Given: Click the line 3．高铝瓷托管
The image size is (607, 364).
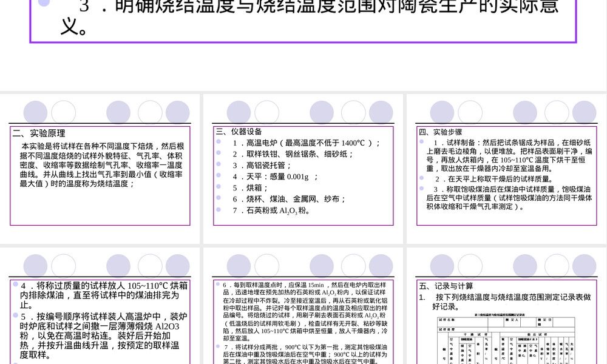Looking at the screenshot, I should pos(262,166).
